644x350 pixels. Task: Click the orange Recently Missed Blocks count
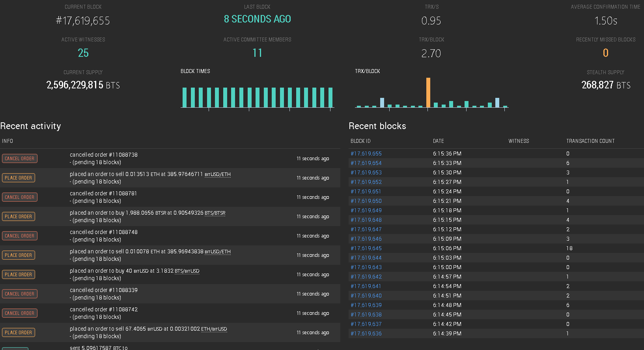point(606,53)
